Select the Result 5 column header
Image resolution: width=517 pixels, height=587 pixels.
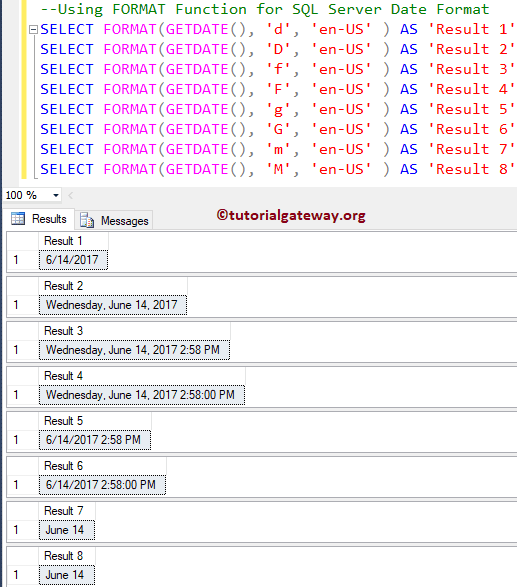(x=95, y=421)
